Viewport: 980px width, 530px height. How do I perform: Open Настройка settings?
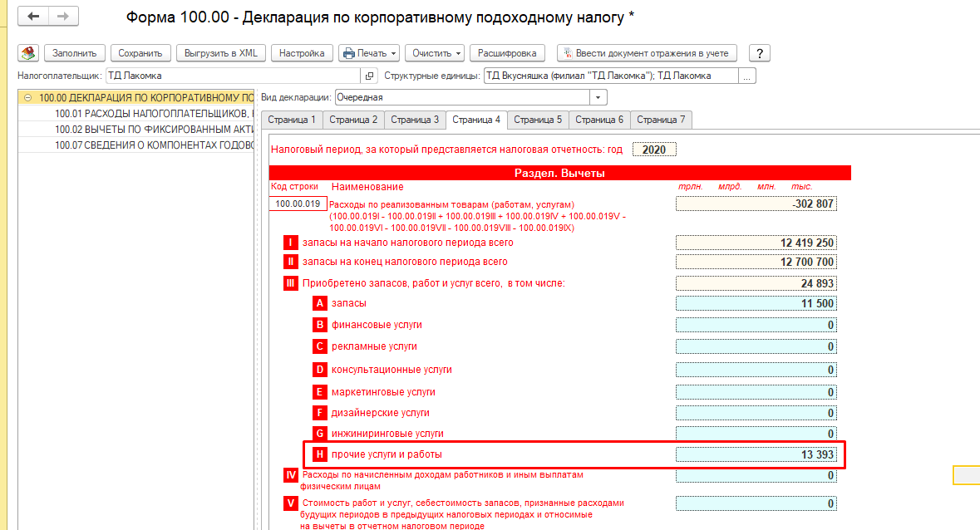(x=301, y=53)
